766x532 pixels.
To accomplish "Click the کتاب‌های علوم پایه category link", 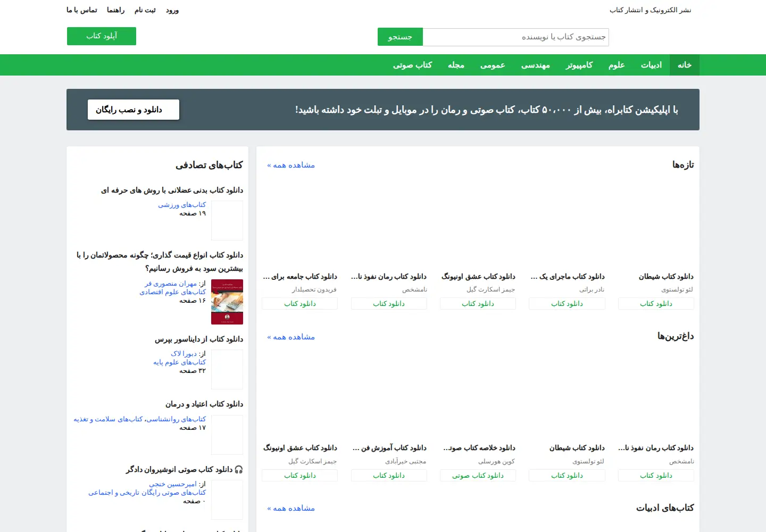I will (180, 362).
